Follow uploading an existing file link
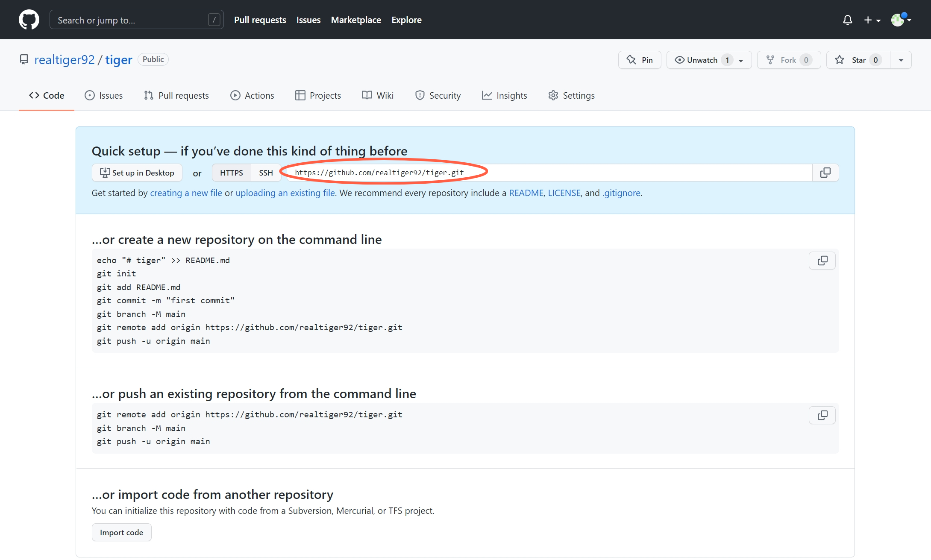931x560 pixels. 285,193
